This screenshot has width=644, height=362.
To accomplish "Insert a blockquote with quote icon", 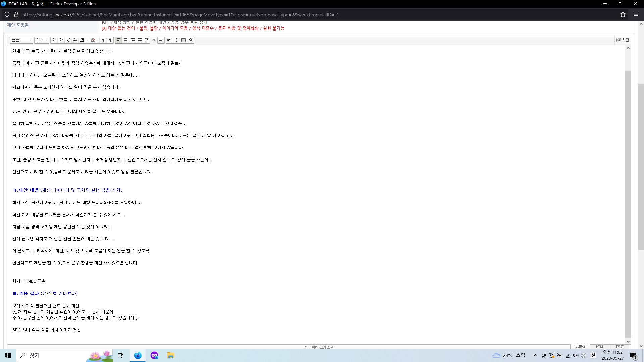I will [161, 40].
